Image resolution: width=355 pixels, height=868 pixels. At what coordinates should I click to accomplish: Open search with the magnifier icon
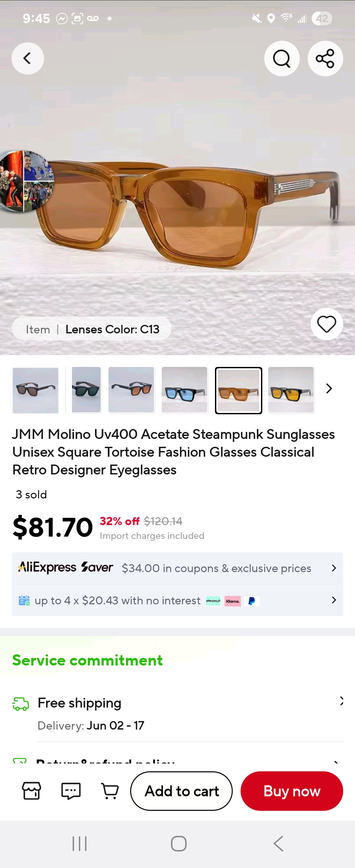282,58
